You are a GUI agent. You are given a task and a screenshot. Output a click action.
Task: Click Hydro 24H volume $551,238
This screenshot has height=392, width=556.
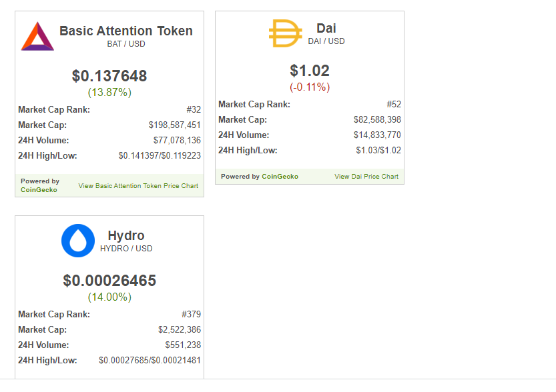(183, 345)
